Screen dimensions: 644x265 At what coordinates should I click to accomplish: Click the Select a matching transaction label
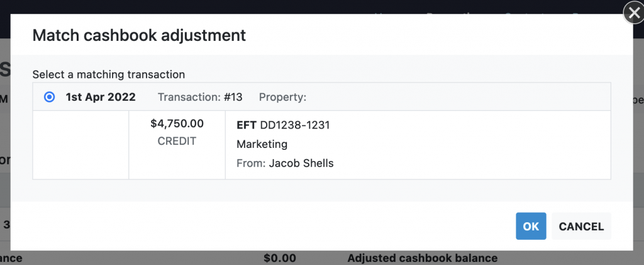click(108, 74)
